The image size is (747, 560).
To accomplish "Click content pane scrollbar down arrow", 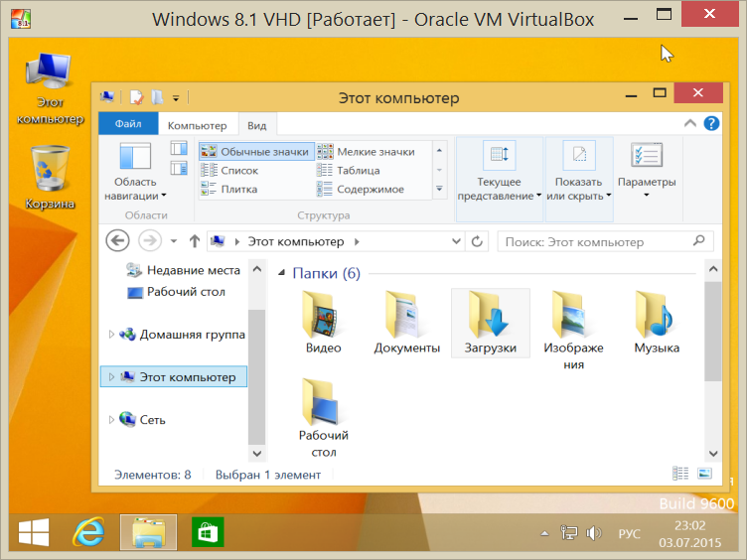I will tap(713, 454).
